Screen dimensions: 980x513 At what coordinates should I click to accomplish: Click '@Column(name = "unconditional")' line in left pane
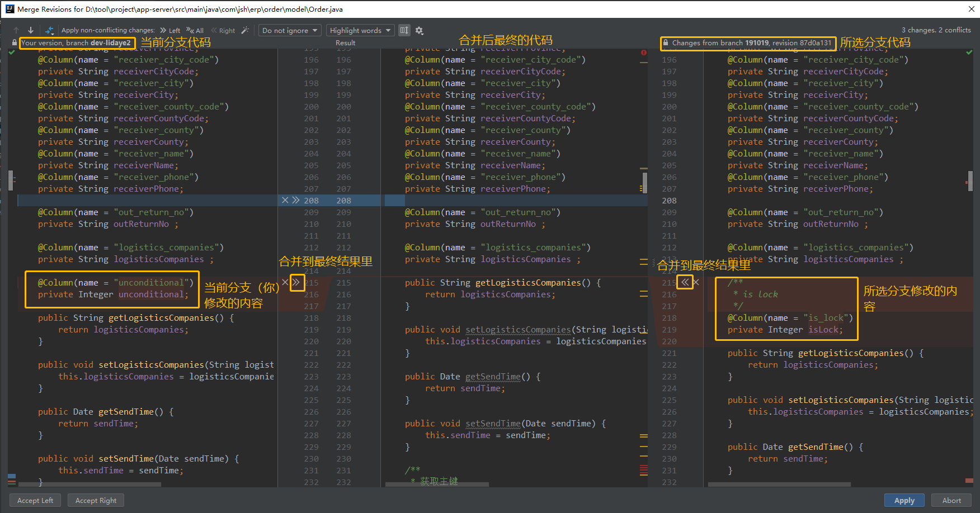coord(116,283)
